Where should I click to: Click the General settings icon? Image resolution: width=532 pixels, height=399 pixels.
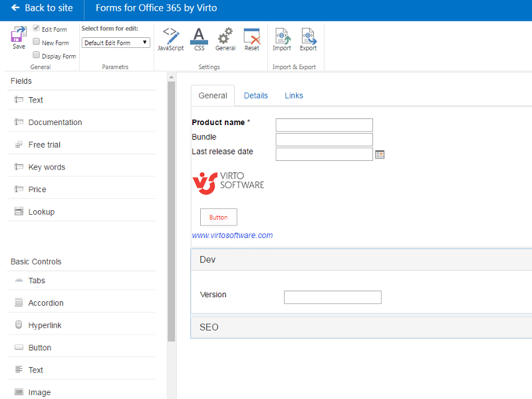tap(225, 39)
